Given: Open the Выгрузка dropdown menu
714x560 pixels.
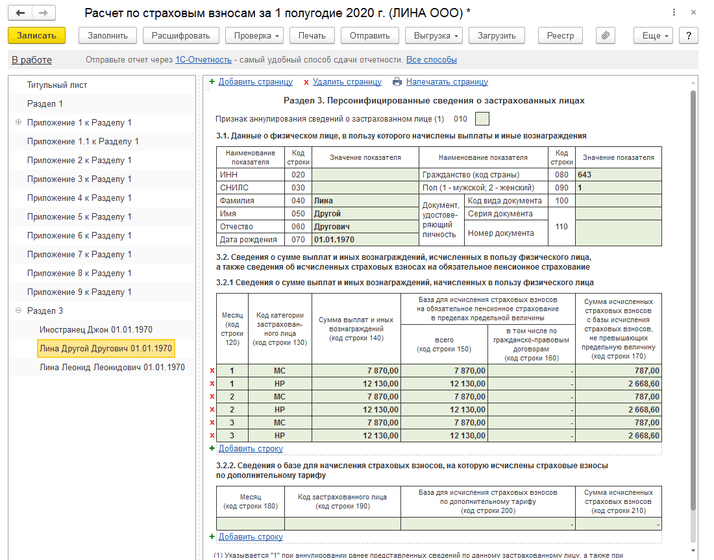Looking at the screenshot, I should [435, 35].
